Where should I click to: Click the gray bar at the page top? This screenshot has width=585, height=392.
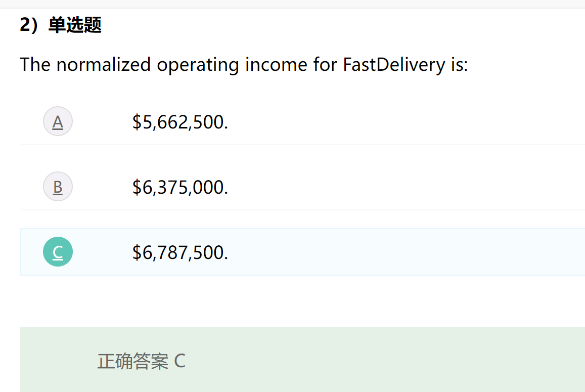tap(292, 4)
